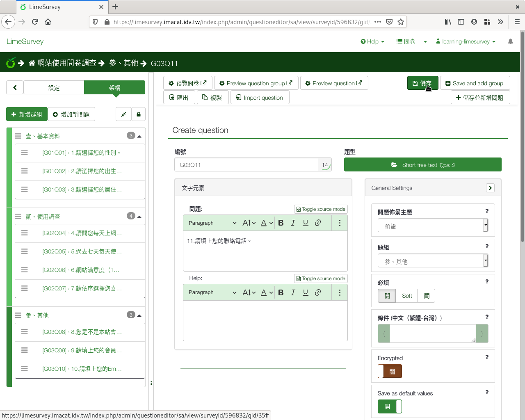Click the collapse-all question groups icon

pyautogui.click(x=123, y=114)
